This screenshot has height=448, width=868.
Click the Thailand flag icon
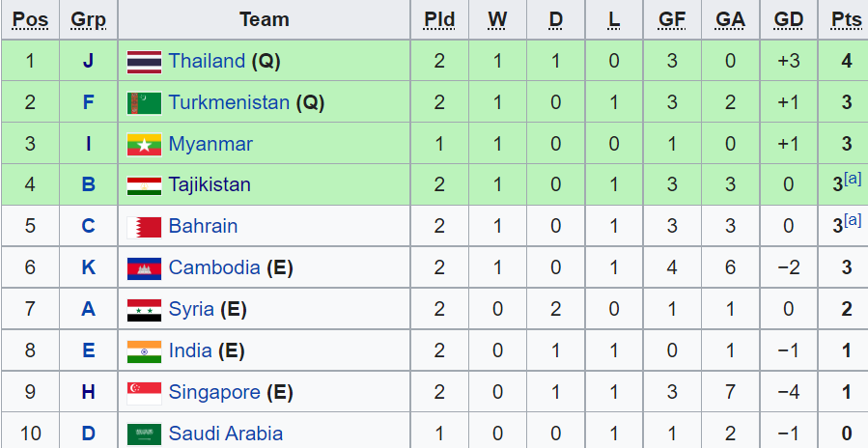[x=144, y=62]
